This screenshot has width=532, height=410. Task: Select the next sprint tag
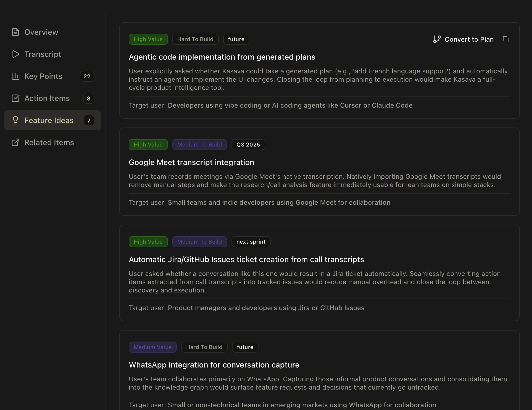point(251,241)
